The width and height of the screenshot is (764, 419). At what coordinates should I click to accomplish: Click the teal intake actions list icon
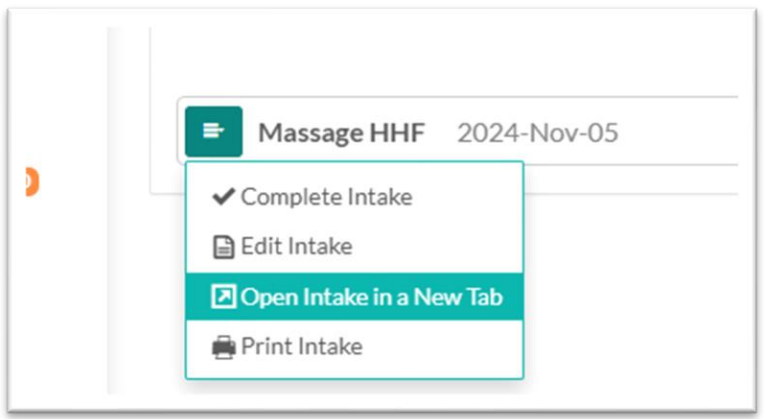pos(213,132)
